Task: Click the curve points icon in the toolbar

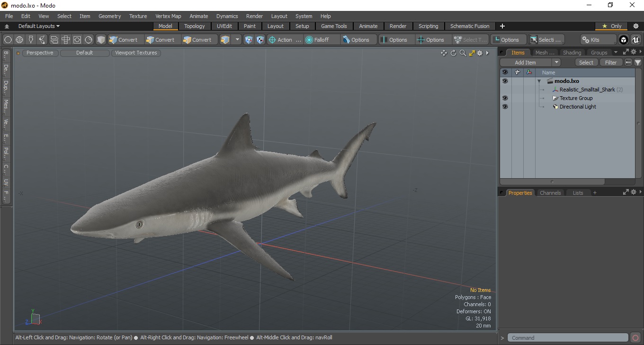Action: tap(42, 40)
